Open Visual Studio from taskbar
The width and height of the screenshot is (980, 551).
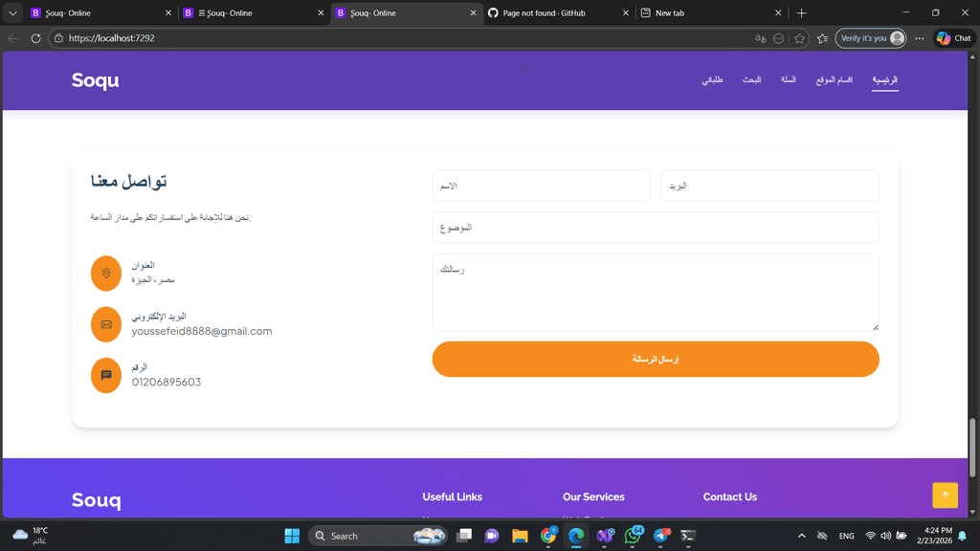pos(605,536)
